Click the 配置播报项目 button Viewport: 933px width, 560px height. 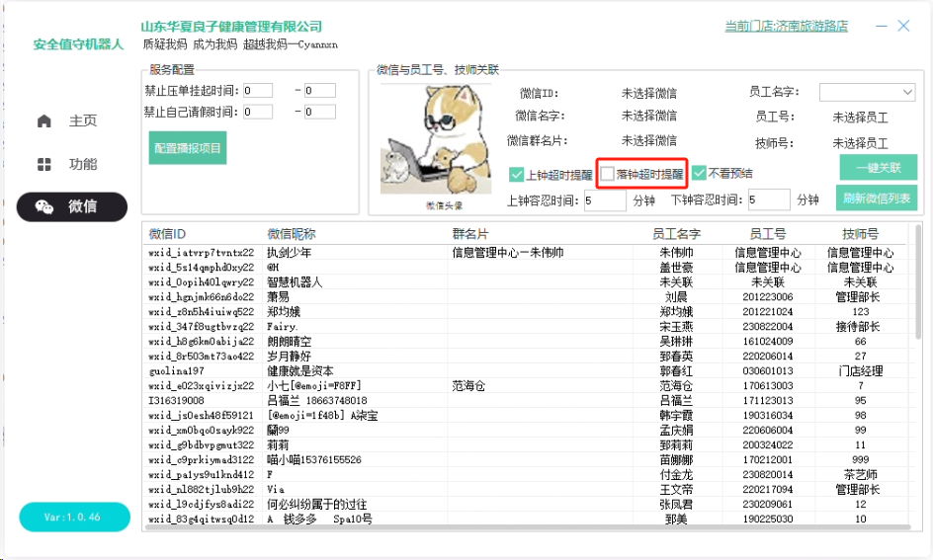[188, 149]
